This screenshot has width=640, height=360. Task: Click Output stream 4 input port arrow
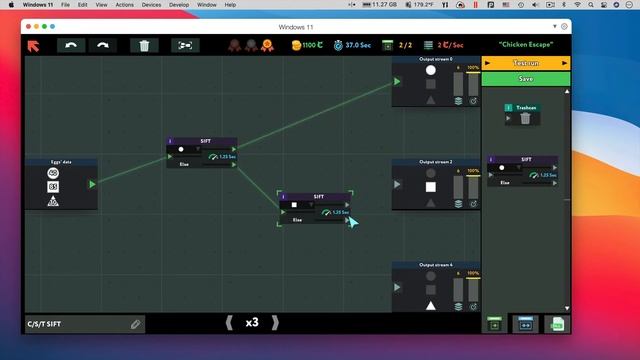pyautogui.click(x=397, y=287)
